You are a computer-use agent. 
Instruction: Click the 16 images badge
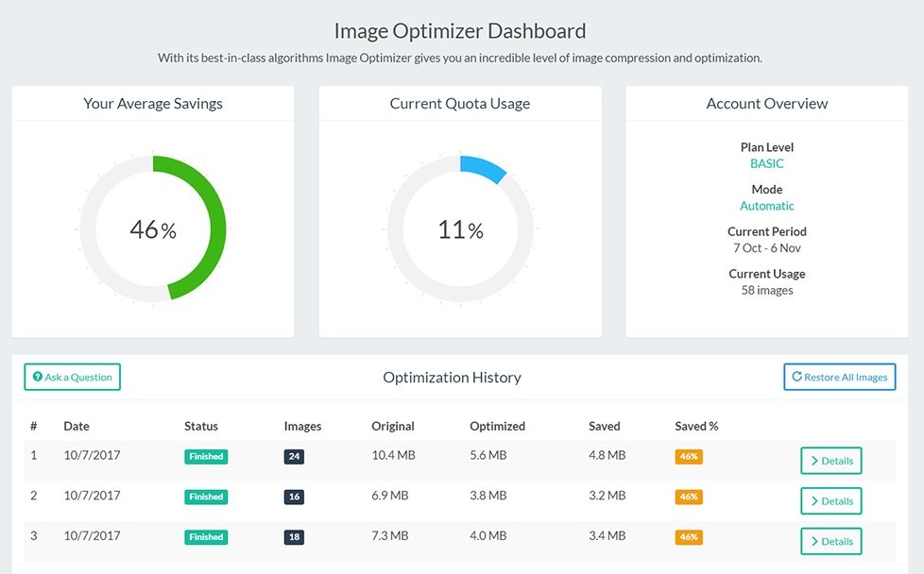(x=294, y=497)
